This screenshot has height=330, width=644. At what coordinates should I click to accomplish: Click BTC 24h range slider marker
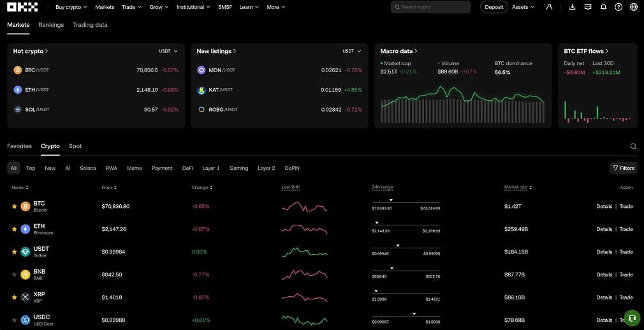(x=391, y=200)
